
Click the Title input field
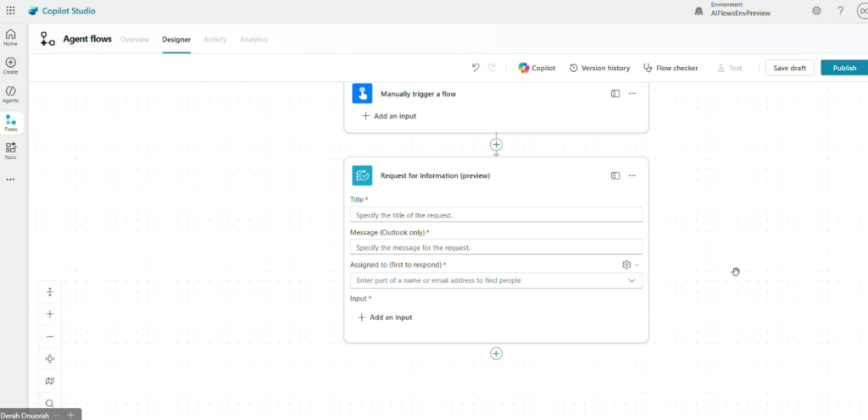tap(496, 215)
